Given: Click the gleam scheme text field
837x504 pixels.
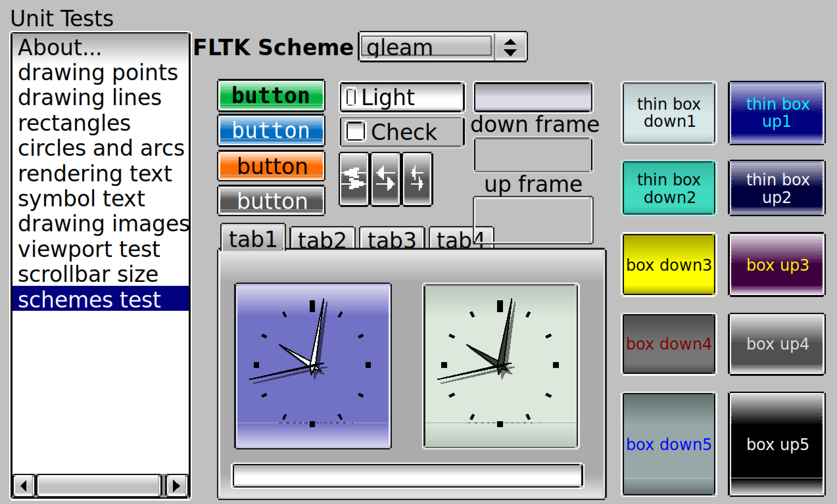Looking at the screenshot, I should point(427,47).
